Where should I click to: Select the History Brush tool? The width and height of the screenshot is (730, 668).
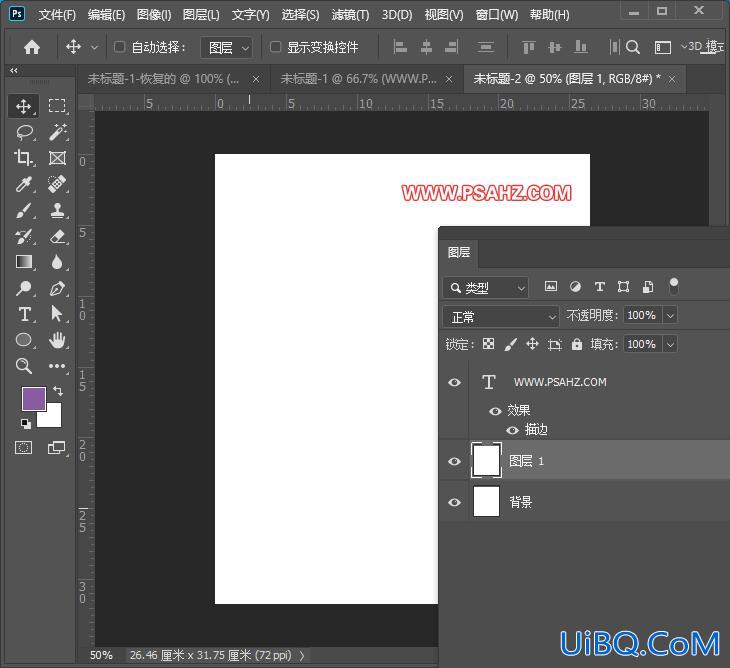coord(23,236)
